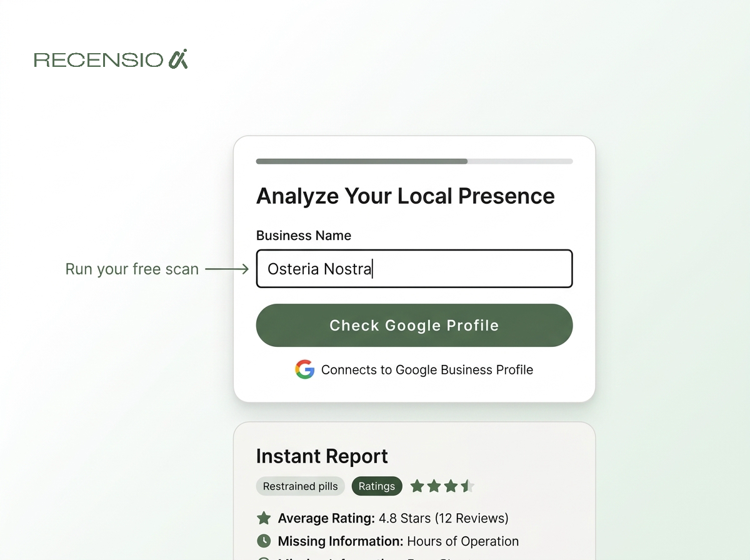Viewport: 750px width, 560px height.
Task: Click the Instant Report heading
Action: 322,456
